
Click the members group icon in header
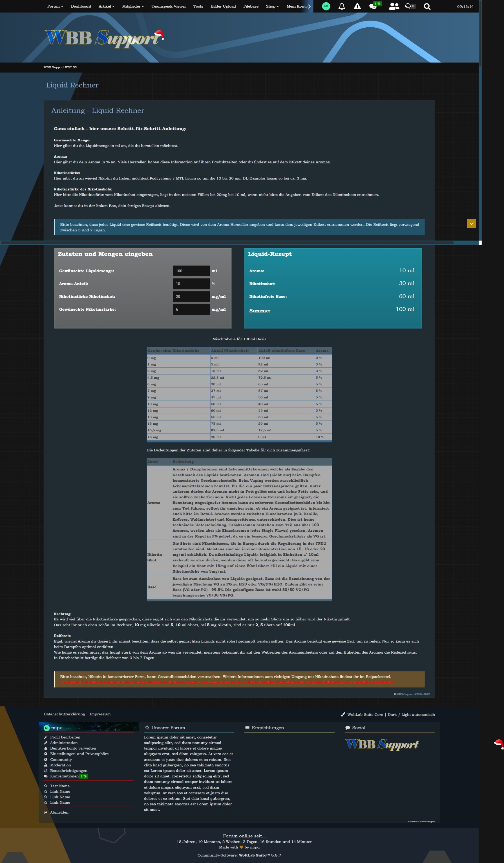(394, 6)
